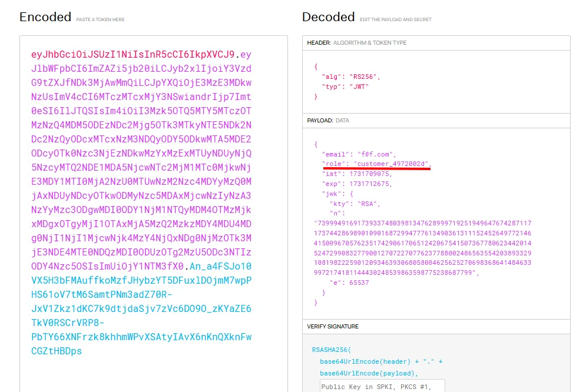
Task: Click the "VERIFY SIGNATURE" section label
Action: pos(333,327)
